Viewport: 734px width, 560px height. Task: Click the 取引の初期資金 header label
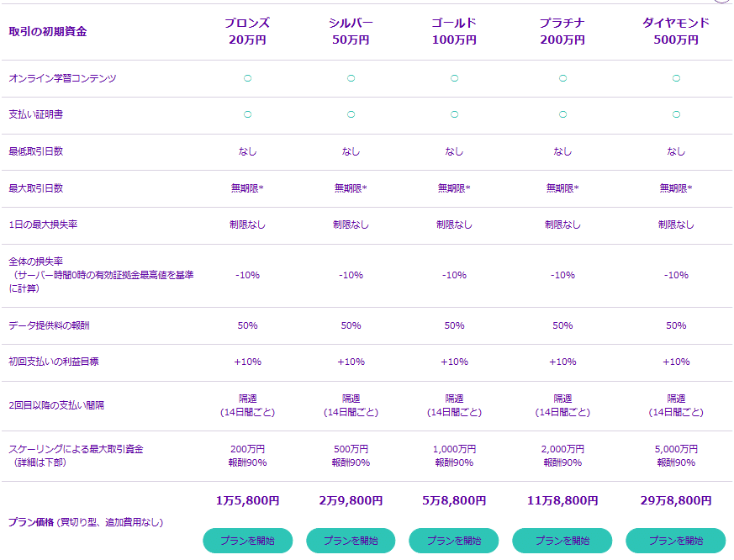48,32
